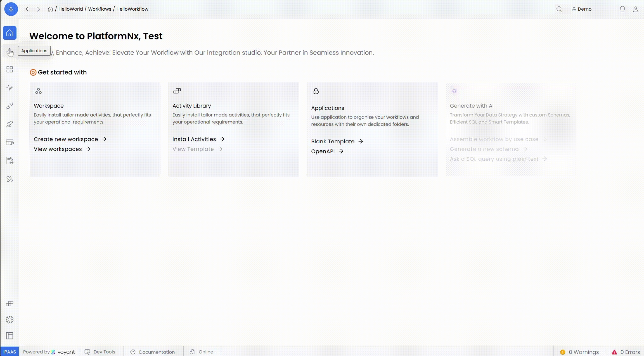644x356 pixels.
Task: Toggle the sidebar layout panel icon
Action: coord(10,336)
